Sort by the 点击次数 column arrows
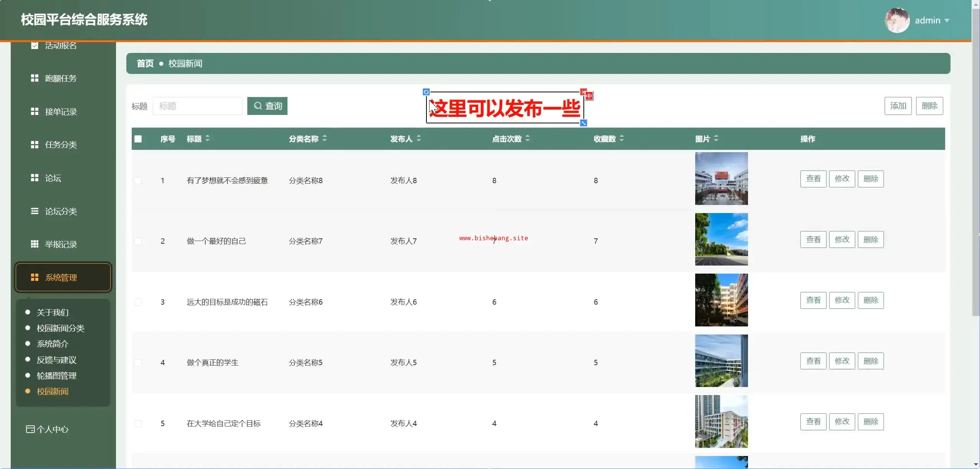Viewport: 980px width, 469px height. pos(528,138)
